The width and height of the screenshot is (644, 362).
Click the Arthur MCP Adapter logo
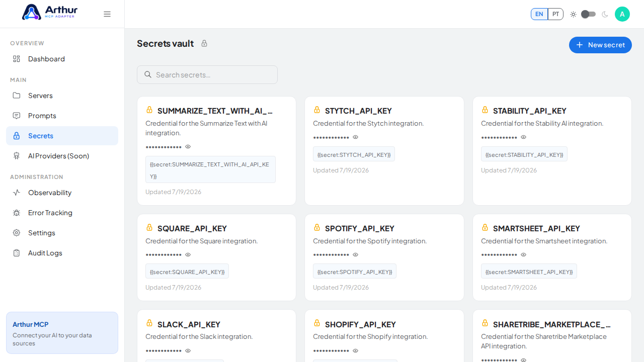[x=50, y=12]
